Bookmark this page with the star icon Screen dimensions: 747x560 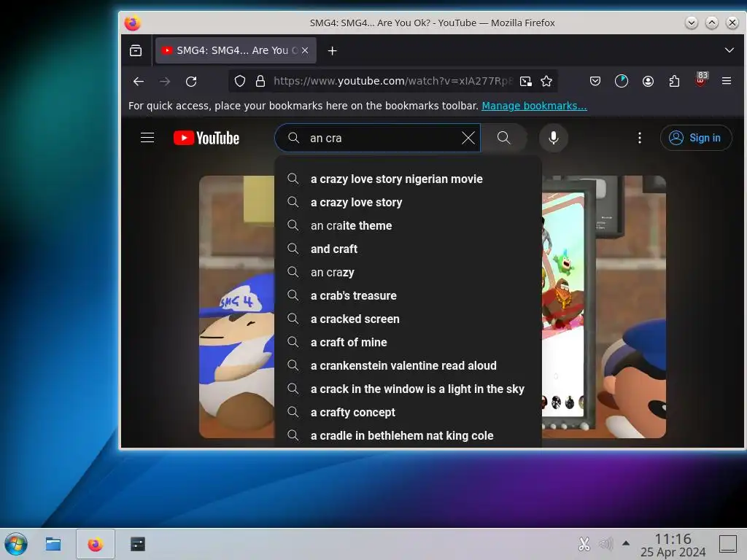tap(546, 82)
